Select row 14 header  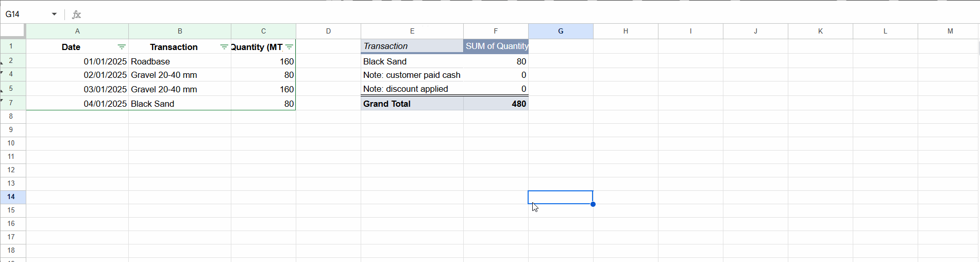(x=11, y=197)
